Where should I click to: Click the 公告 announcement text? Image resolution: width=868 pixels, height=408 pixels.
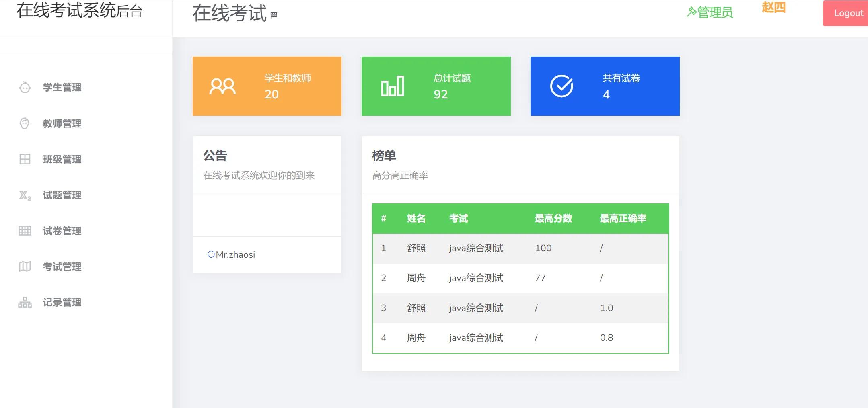[215, 155]
